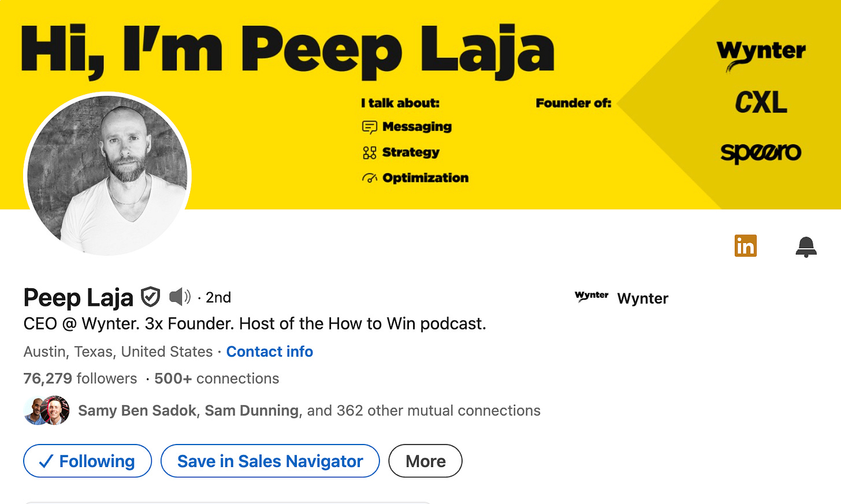Open Contact info details
The height and width of the screenshot is (504, 841).
coord(270,352)
